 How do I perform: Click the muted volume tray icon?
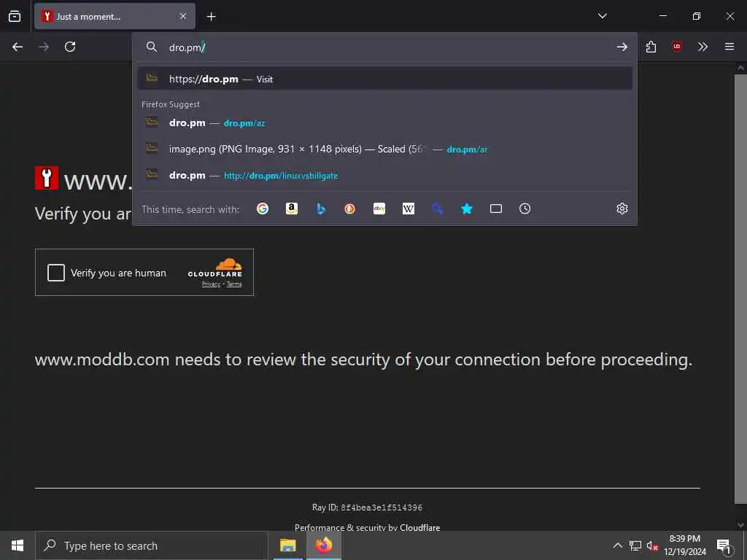pyautogui.click(x=652, y=545)
